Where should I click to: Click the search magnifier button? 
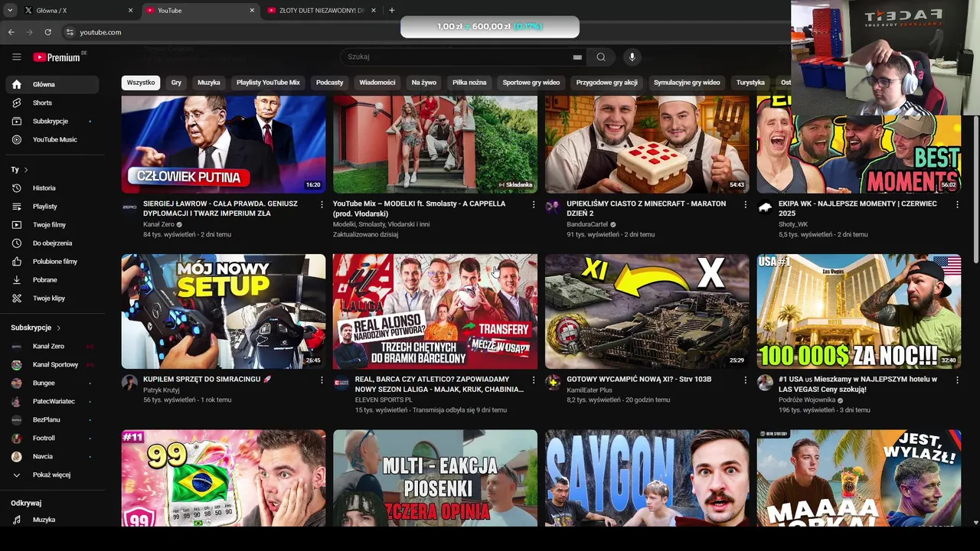(x=601, y=57)
